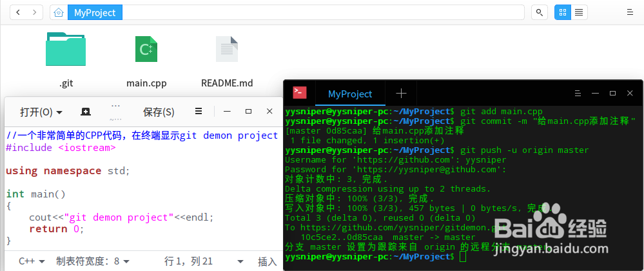This screenshot has width=644, height=271.
Task: Add a new terminal tab
Action: (401, 94)
